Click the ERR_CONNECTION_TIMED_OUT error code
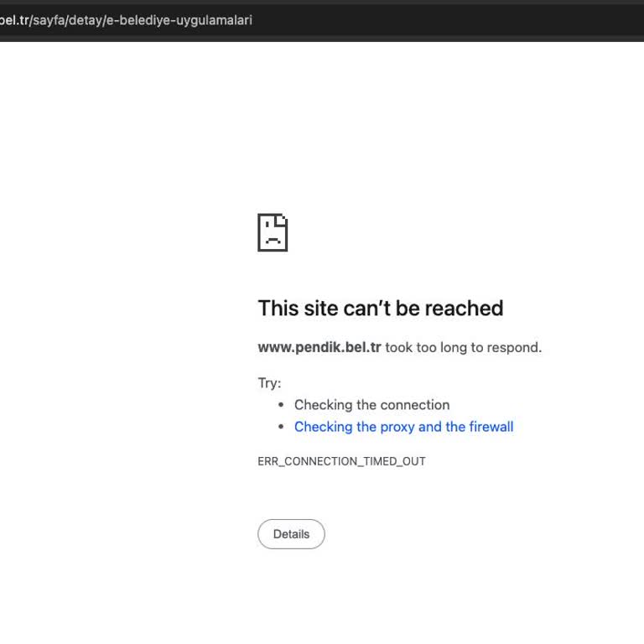644x644 pixels. [x=341, y=461]
